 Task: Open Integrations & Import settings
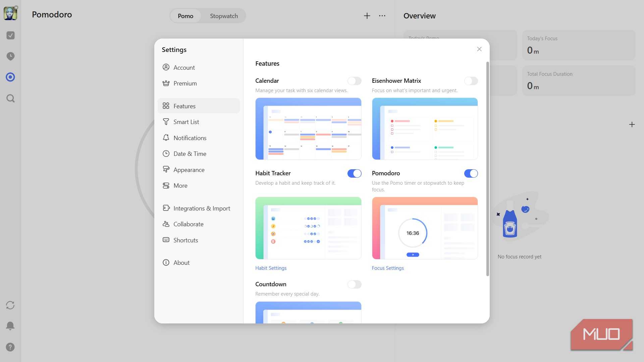point(199,208)
